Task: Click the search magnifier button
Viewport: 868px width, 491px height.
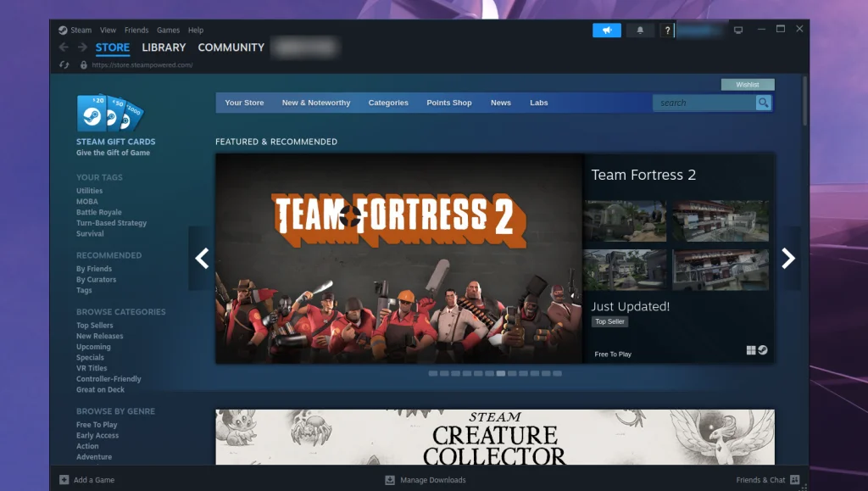Action: coord(764,103)
